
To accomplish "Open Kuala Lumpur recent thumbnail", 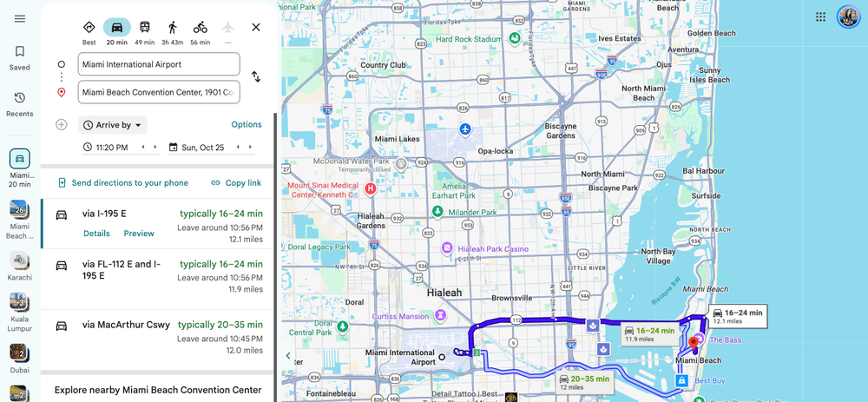I will click(x=20, y=313).
